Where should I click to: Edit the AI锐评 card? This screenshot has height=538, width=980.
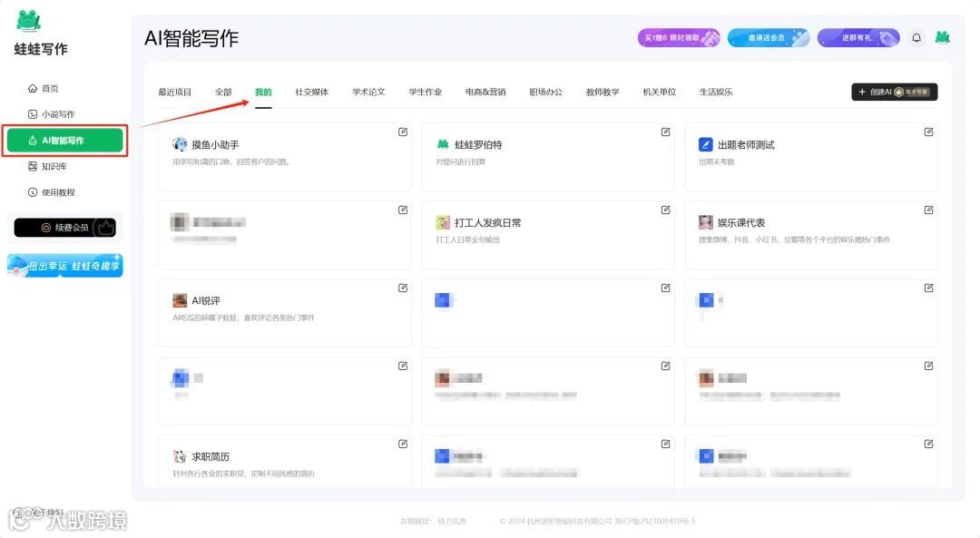click(x=403, y=289)
